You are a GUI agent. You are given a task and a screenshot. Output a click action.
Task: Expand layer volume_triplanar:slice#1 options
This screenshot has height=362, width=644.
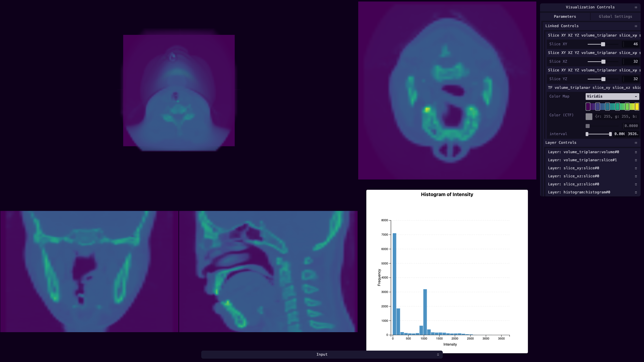(x=636, y=160)
